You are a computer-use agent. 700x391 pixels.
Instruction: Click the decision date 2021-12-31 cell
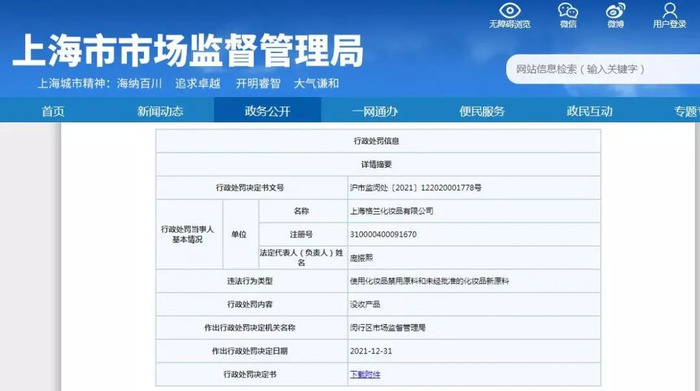point(474,351)
